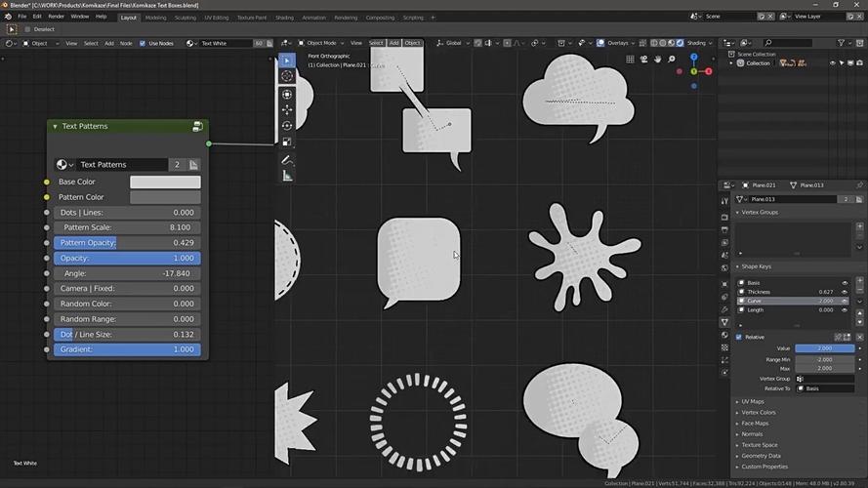868x488 pixels.
Task: Choose the Move tool in viewport toolbar
Action: [287, 110]
